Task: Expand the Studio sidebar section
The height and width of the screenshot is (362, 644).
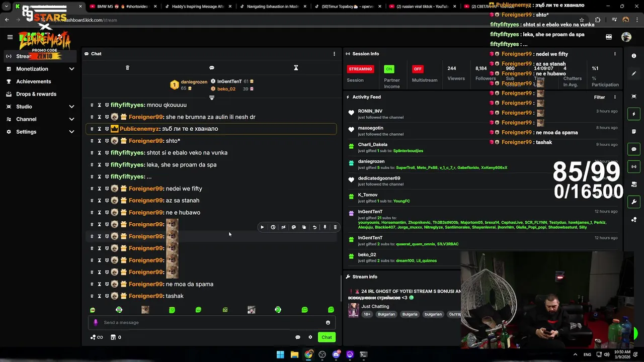Action: click(40, 107)
